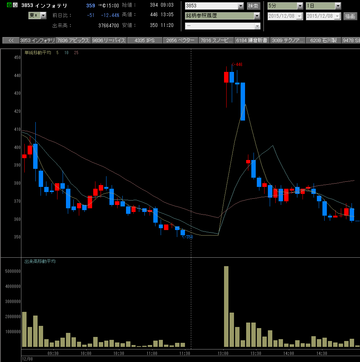Select the 6104 tab
Image resolution: width=360 pixels, height=362 pixels.
(252, 40)
